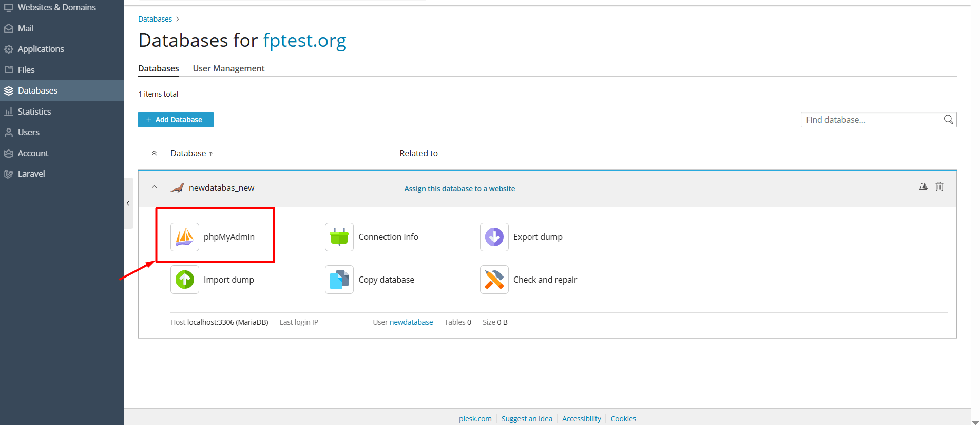Click the Databases breadcrumb link

tap(155, 19)
